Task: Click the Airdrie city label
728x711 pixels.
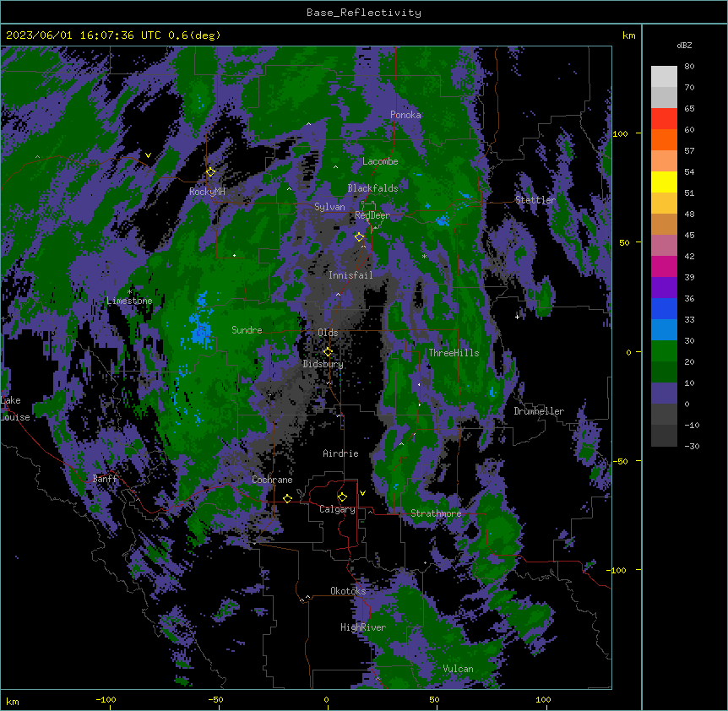Action: pyautogui.click(x=340, y=453)
